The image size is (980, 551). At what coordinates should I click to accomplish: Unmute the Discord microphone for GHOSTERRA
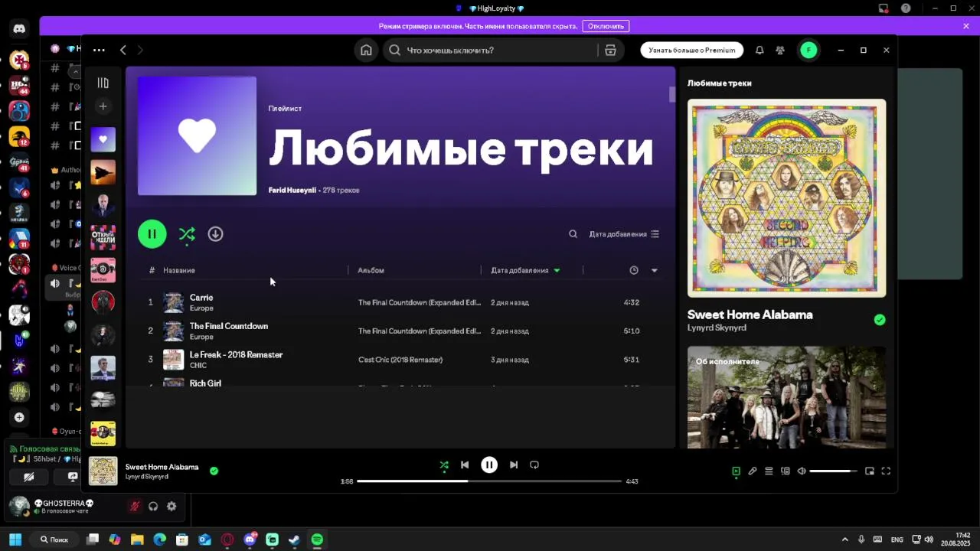point(134,506)
